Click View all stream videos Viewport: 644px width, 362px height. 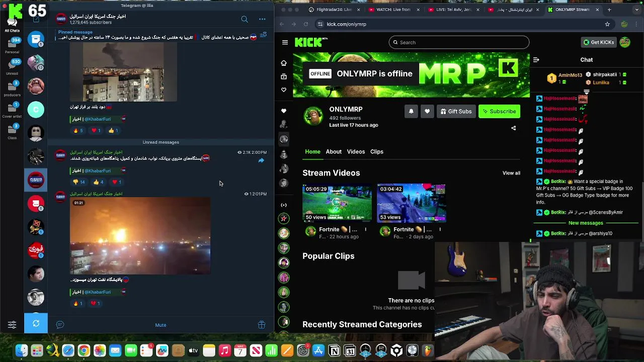511,173
